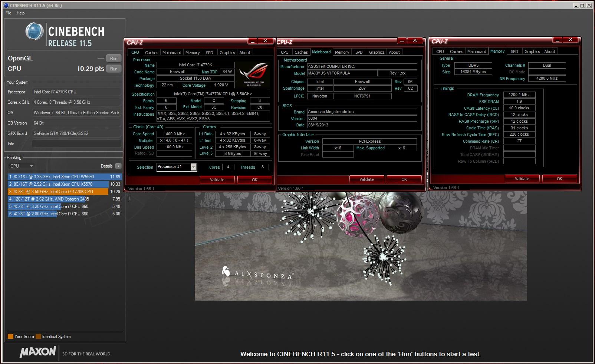Switch to SPD tab in Memory CPU-Z window
595x364 pixels.
[514, 52]
